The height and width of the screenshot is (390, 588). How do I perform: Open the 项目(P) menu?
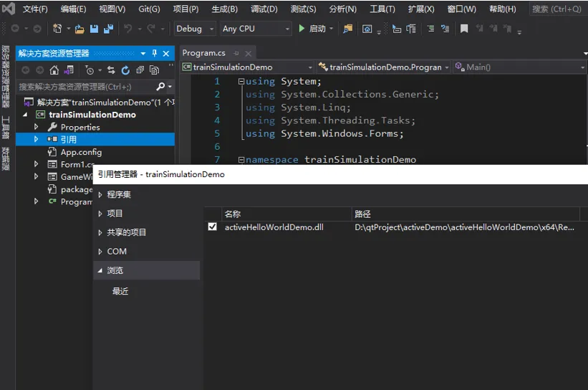pos(185,9)
